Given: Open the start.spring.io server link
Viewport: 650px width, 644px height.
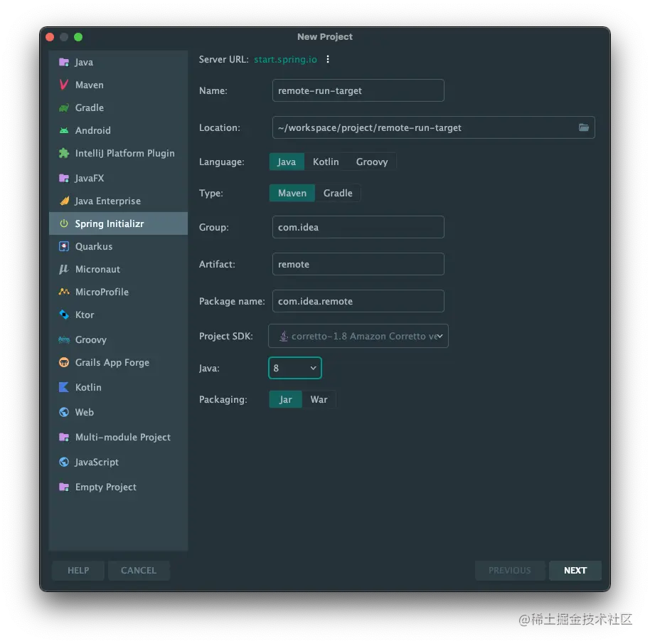Looking at the screenshot, I should [285, 59].
